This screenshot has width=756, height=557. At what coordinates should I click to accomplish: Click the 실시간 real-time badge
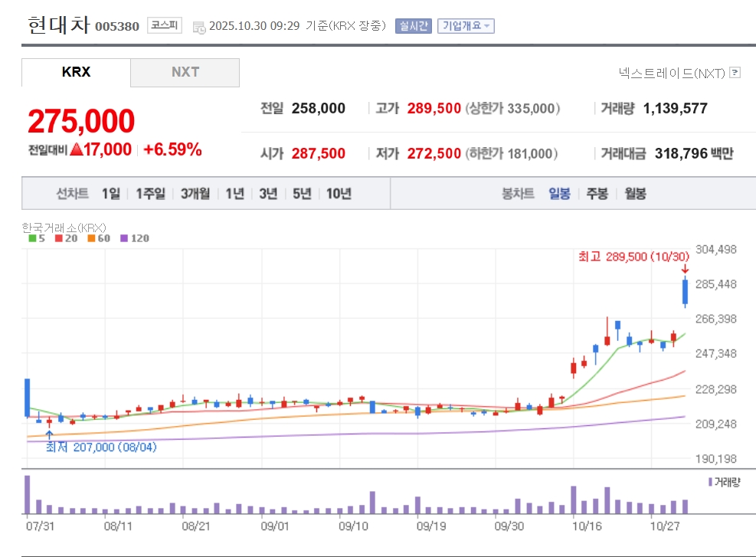click(x=414, y=26)
